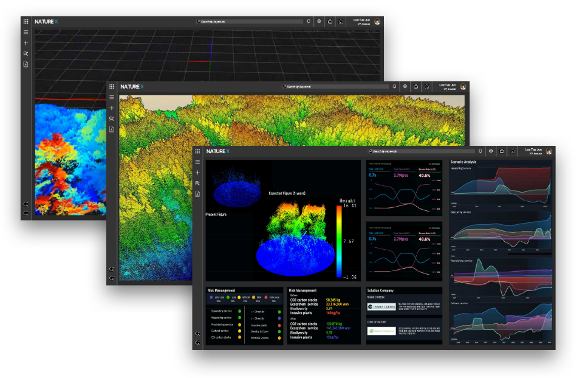Image resolution: width=588 pixels, height=378 pixels.
Task: Click Biomass volume row in Risk Management
Action: [x=265, y=338]
